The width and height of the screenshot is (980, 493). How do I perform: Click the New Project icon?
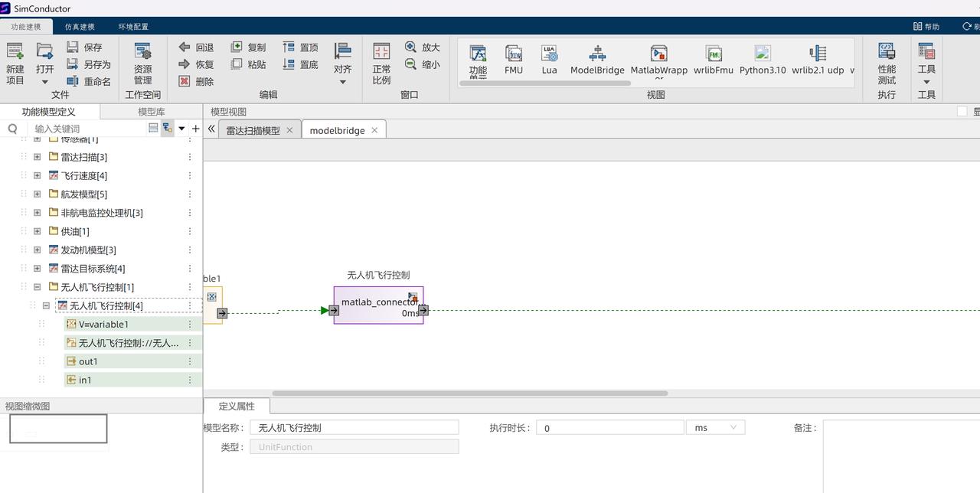pos(15,53)
